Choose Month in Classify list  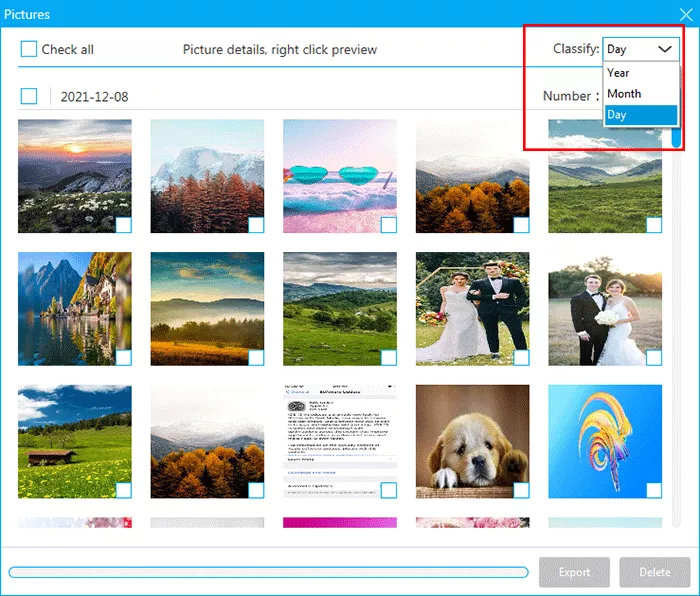point(641,94)
